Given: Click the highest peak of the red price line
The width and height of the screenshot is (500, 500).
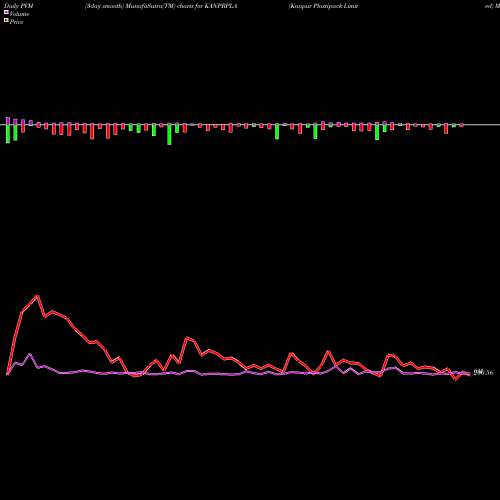Looking at the screenshot, I should 37,296.
